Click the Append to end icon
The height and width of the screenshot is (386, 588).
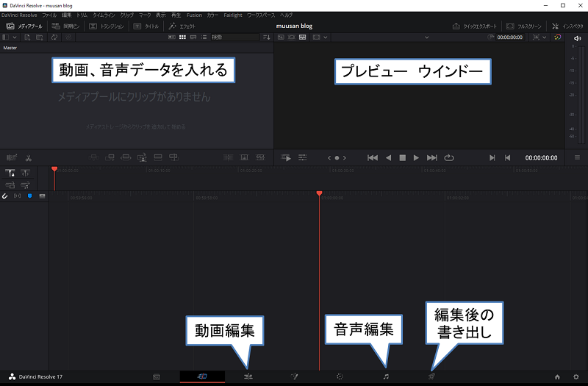coord(110,157)
